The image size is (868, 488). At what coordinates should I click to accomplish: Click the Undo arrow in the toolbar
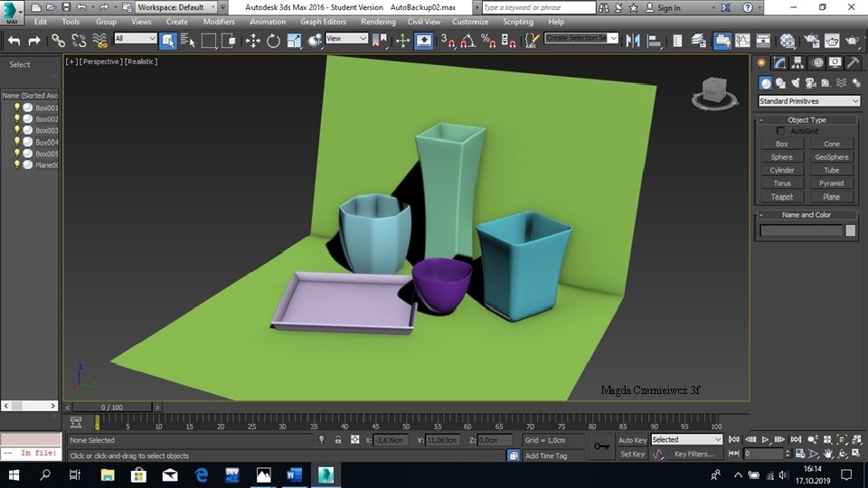tap(14, 41)
